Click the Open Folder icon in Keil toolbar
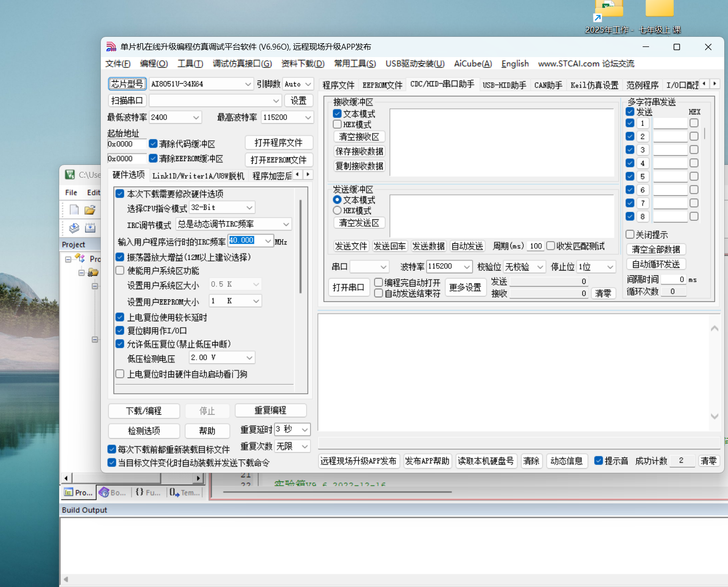 click(x=90, y=209)
